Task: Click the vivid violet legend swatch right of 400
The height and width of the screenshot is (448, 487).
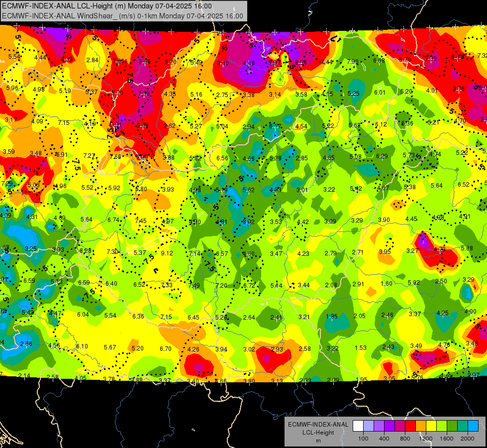Action: (x=390, y=426)
